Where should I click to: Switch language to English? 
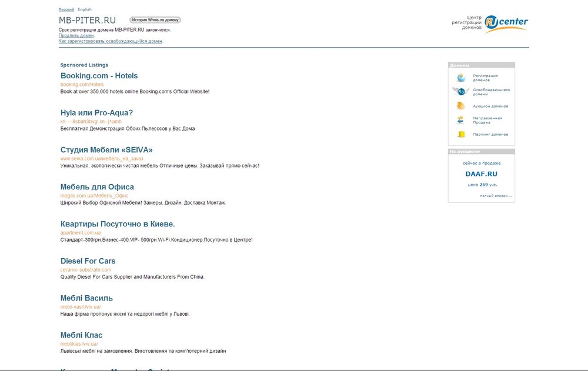pos(84,9)
